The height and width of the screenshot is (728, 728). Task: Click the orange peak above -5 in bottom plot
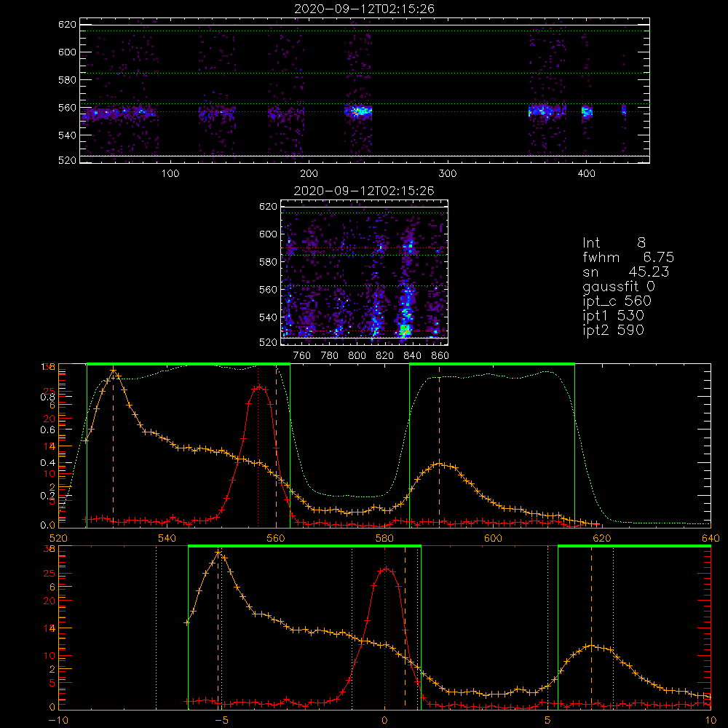pos(218,553)
